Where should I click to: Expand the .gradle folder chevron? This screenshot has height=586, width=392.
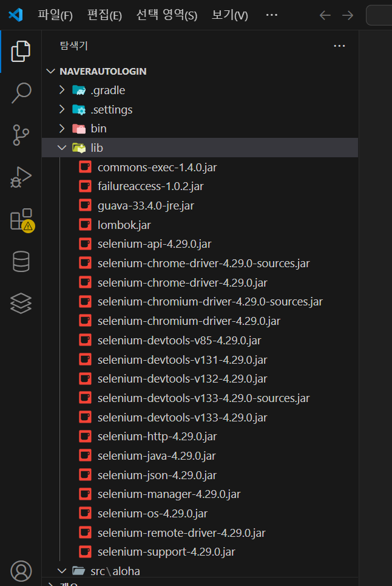(62, 90)
